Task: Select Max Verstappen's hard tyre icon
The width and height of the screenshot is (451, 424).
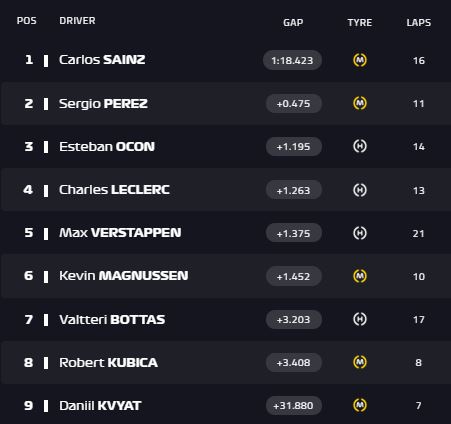Action: tap(360, 233)
